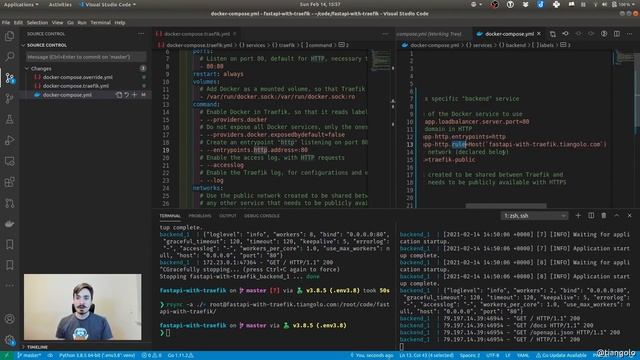Image resolution: width=640 pixels, height=360 pixels.
Task: Open terminal selector dropdown showing zsh, ssh
Action: [x=534, y=216]
